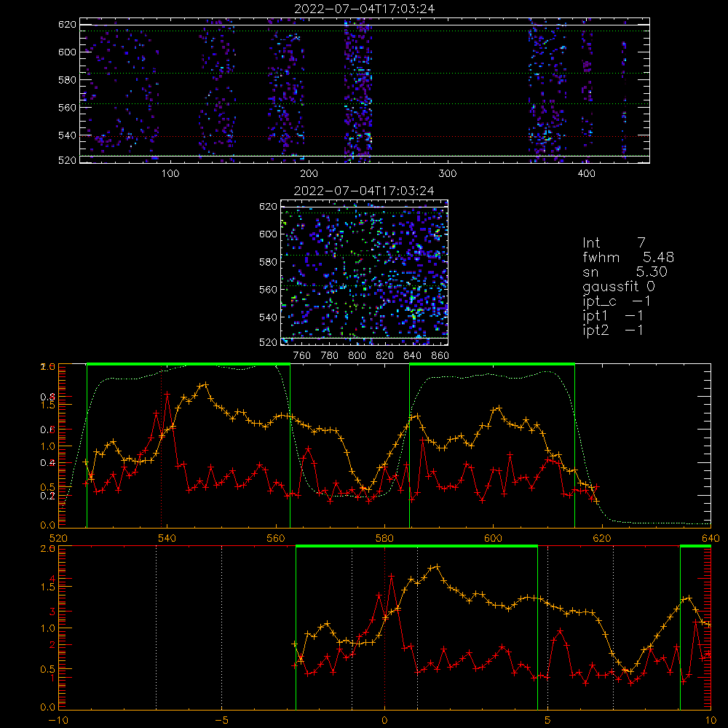Click x-axis label 640 of the upper line plot
Image resolution: width=728 pixels, height=728 pixels.
[711, 539]
